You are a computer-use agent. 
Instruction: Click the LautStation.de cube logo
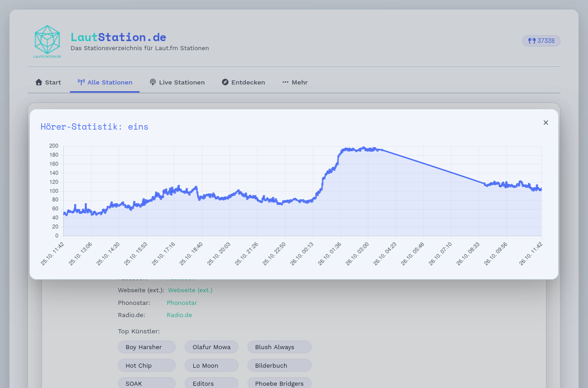pos(47,42)
